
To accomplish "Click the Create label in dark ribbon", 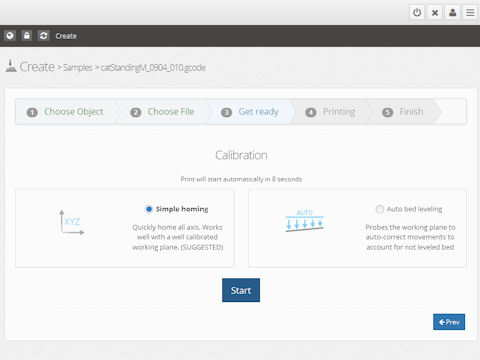I will pos(66,36).
